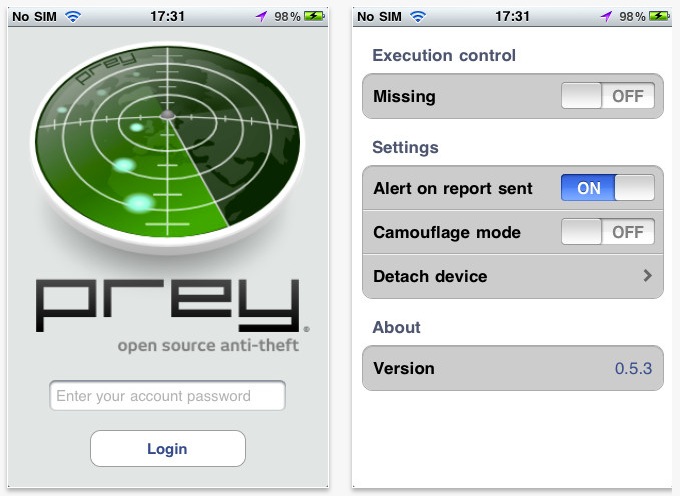This screenshot has height=496, width=680.
Task: Click the Wi-Fi icon on the settings screen
Action: (418, 16)
